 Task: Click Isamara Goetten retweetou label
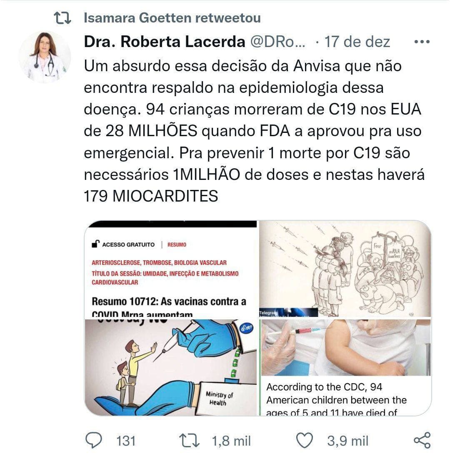tap(172, 18)
